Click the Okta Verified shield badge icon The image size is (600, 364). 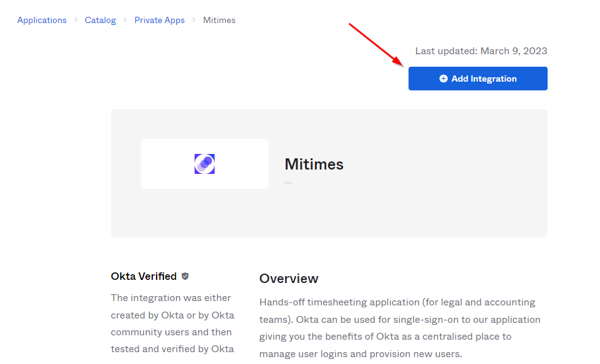185,276
